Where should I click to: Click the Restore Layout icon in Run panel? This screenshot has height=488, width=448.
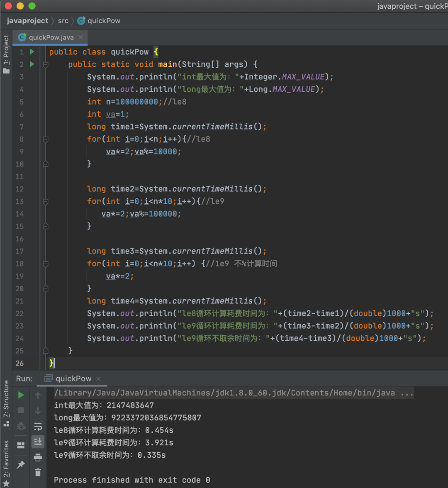click(21, 445)
